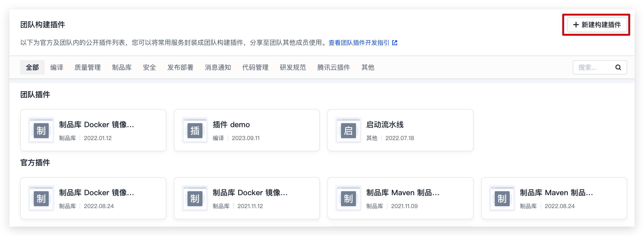Viewport: 644px width, 236px height.
Task: Open 制品库 Docker 镜像 title dated 2021.11.12
Action: coord(250,192)
